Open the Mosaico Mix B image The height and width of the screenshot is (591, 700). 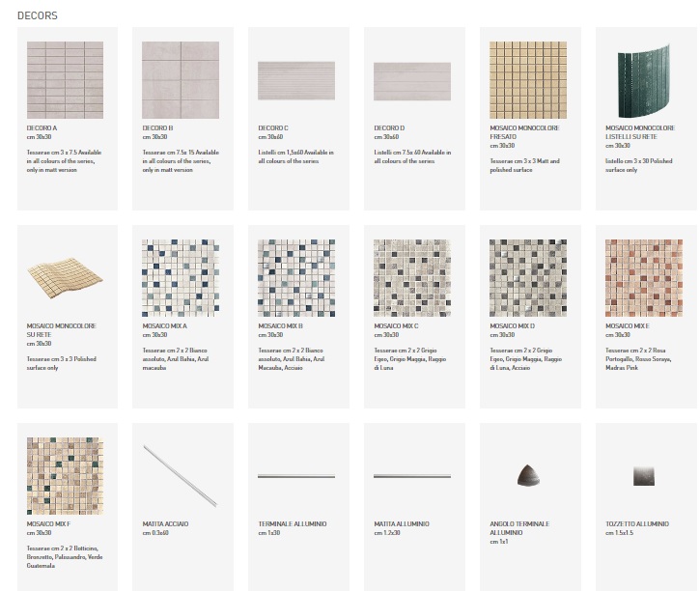point(295,278)
